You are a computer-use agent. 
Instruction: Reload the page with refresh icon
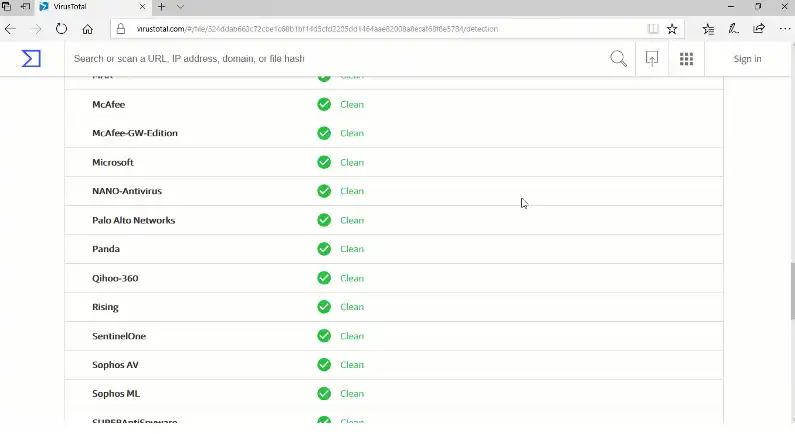coord(61,29)
